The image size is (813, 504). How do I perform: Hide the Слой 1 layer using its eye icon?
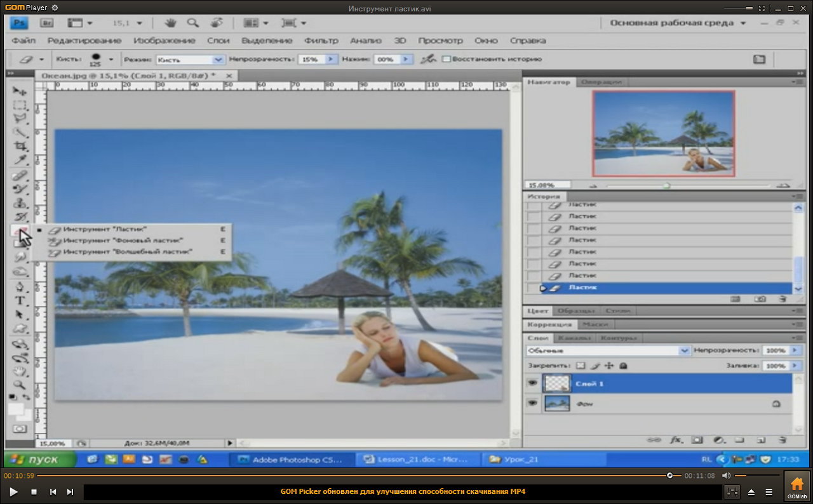[532, 383]
